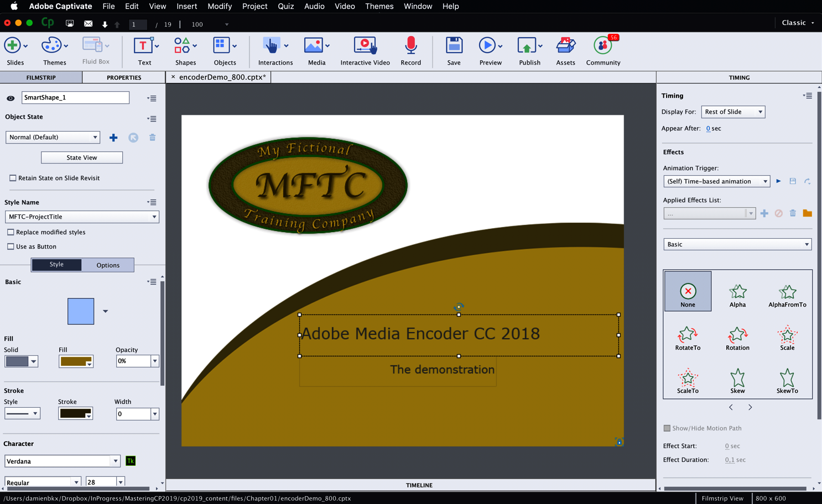Select the AlphaFromTo effect
Image resolution: width=822 pixels, height=504 pixels.
coord(787,296)
